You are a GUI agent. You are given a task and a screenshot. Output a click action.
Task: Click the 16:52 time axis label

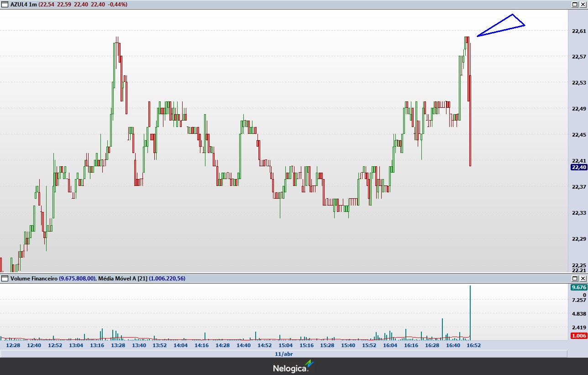pos(473,345)
